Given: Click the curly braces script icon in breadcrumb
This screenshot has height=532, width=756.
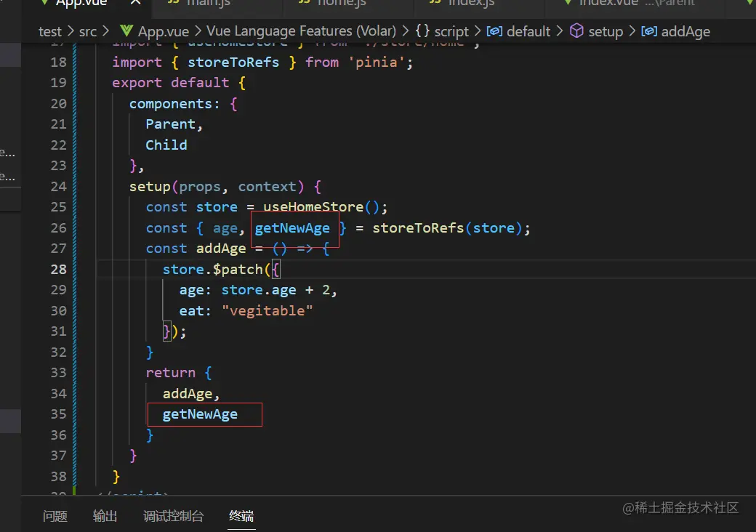Looking at the screenshot, I should 422,31.
